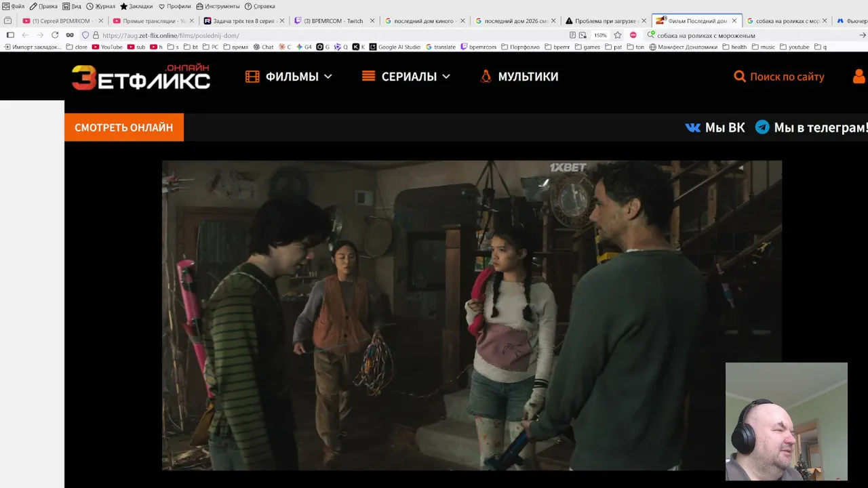Open the clore bookmarks folder
The image size is (868, 488).
[77, 47]
